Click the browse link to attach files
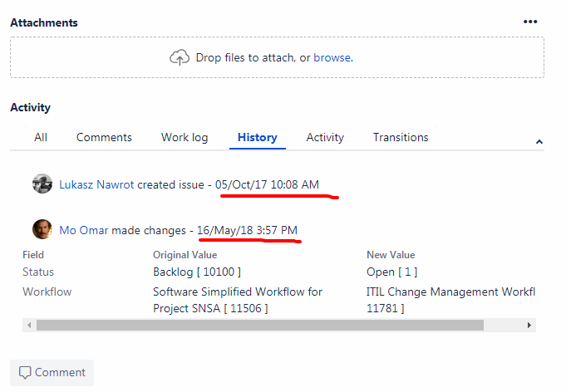This screenshot has width=566, height=392. click(x=332, y=57)
